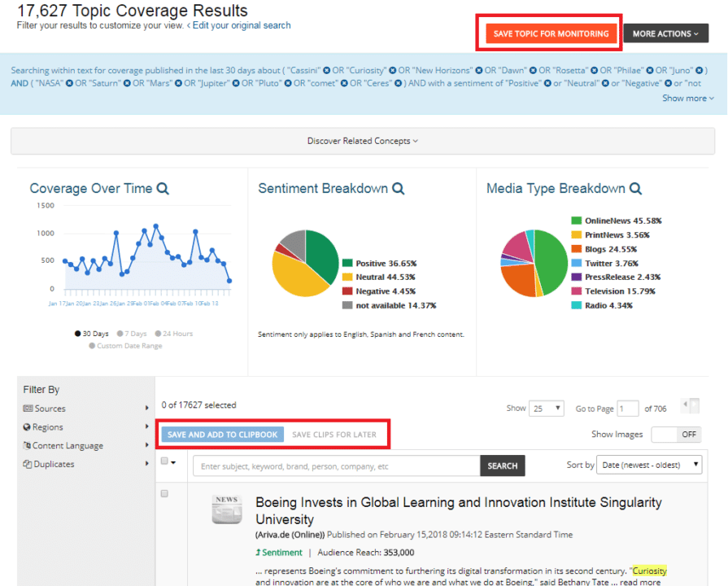Magnify the Media Type Breakdown chart
The height and width of the screenshot is (586, 728).
[x=635, y=189]
